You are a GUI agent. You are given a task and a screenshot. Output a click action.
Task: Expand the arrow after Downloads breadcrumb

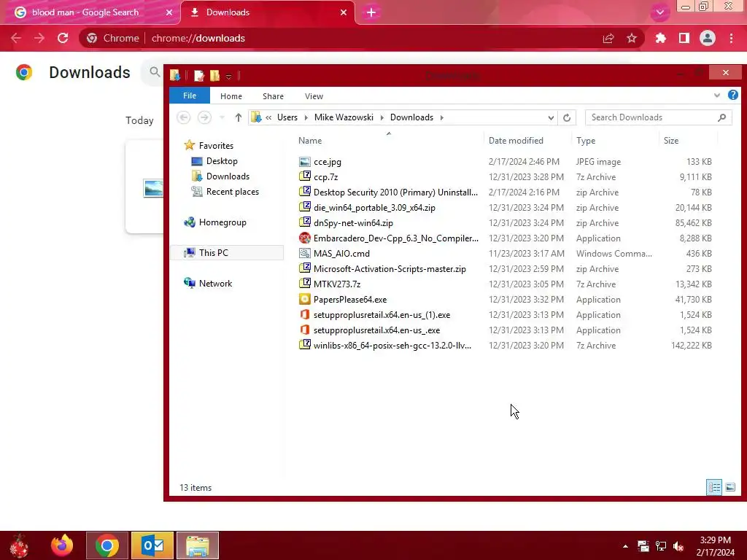441,117
